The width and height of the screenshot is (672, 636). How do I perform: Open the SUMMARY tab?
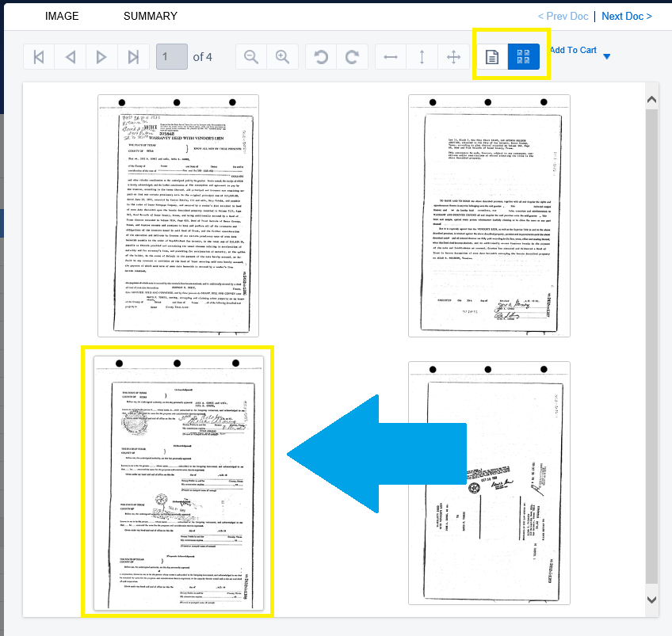[151, 16]
